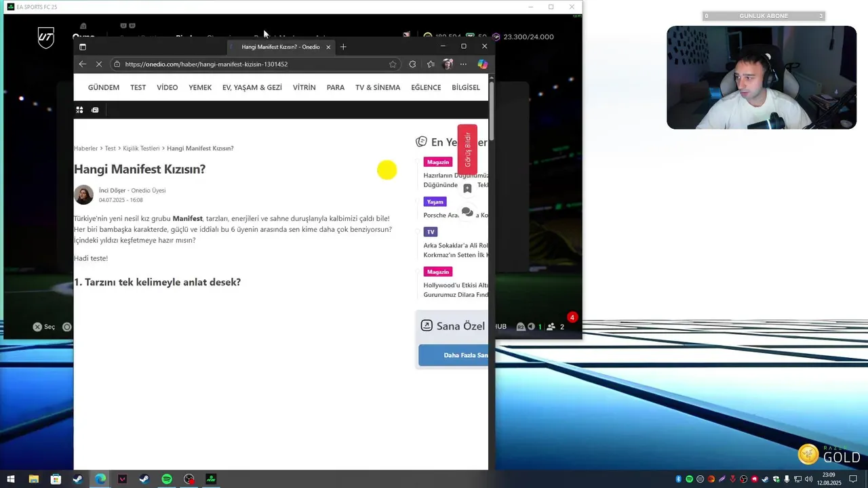This screenshot has width=868, height=488.
Task: Open File Explorer from taskbar
Action: click(x=33, y=479)
